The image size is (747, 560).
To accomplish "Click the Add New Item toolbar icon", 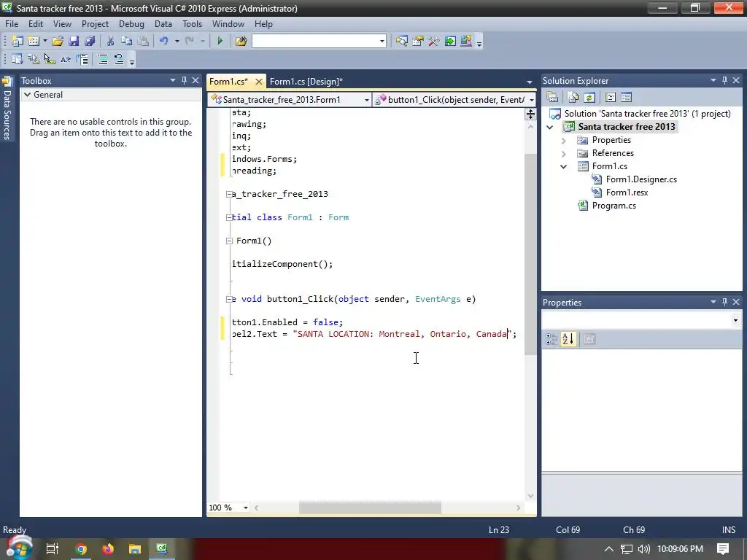I will click(x=34, y=41).
